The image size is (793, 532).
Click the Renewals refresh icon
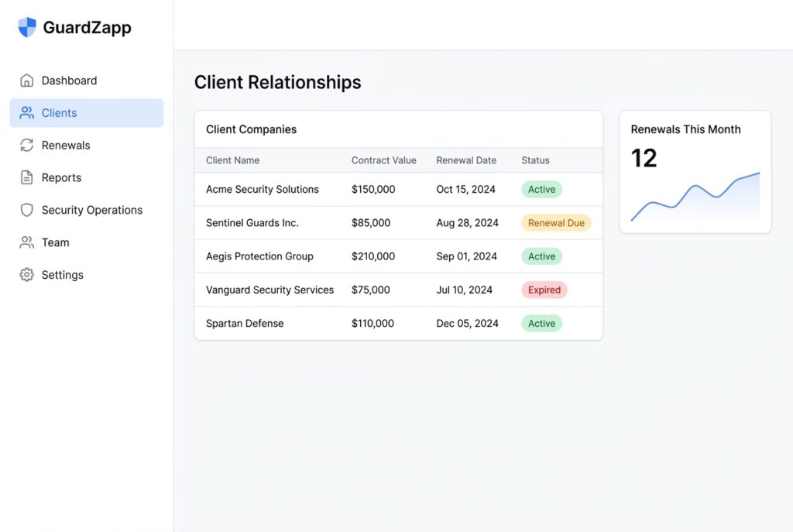click(x=27, y=145)
